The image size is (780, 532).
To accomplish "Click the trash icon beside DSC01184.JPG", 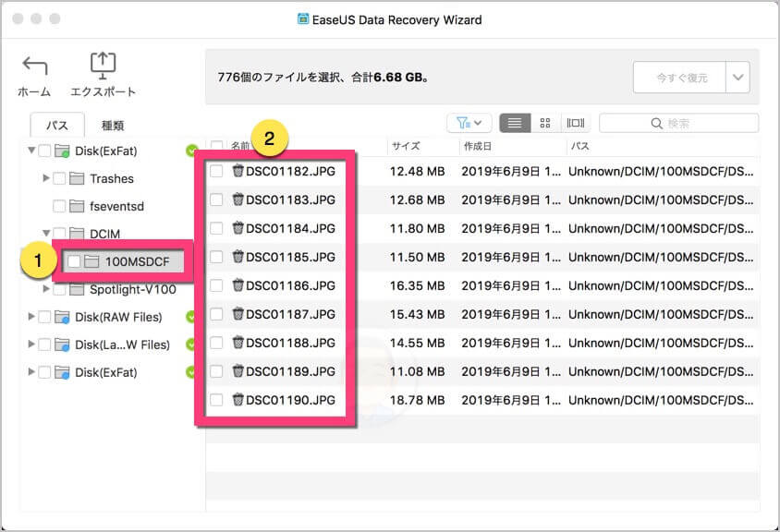I will 238,228.
